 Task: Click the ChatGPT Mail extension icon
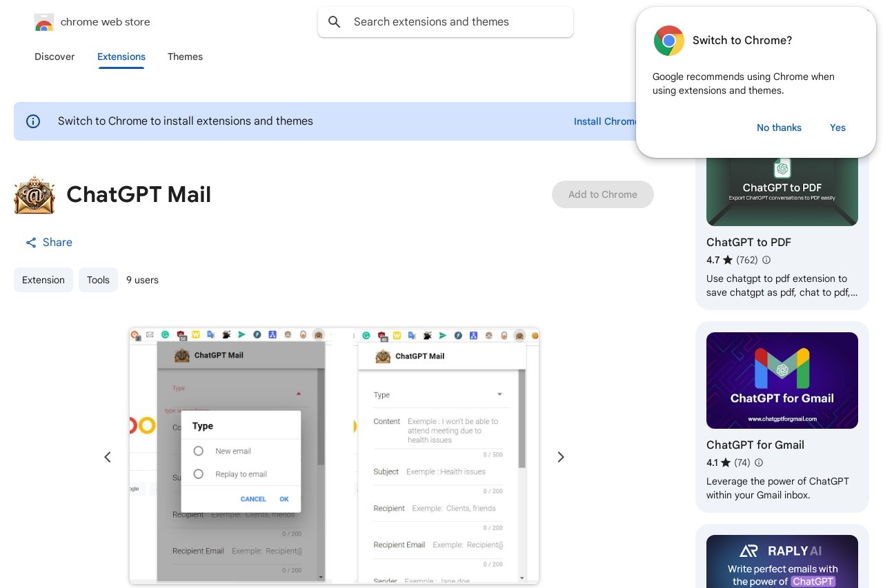(x=34, y=195)
